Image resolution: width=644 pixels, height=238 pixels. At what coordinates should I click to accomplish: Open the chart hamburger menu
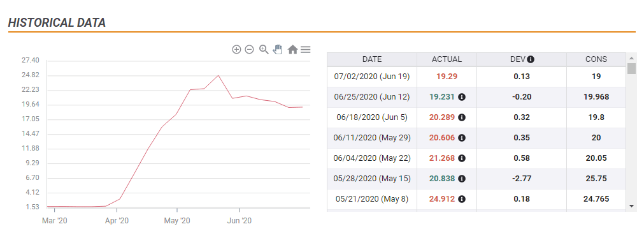pyautogui.click(x=305, y=50)
